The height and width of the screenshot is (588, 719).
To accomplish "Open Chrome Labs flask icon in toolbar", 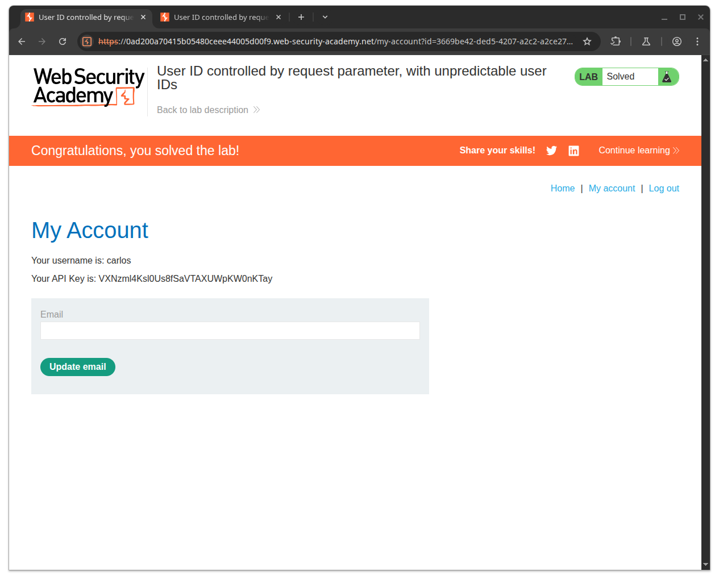I will tap(646, 41).
